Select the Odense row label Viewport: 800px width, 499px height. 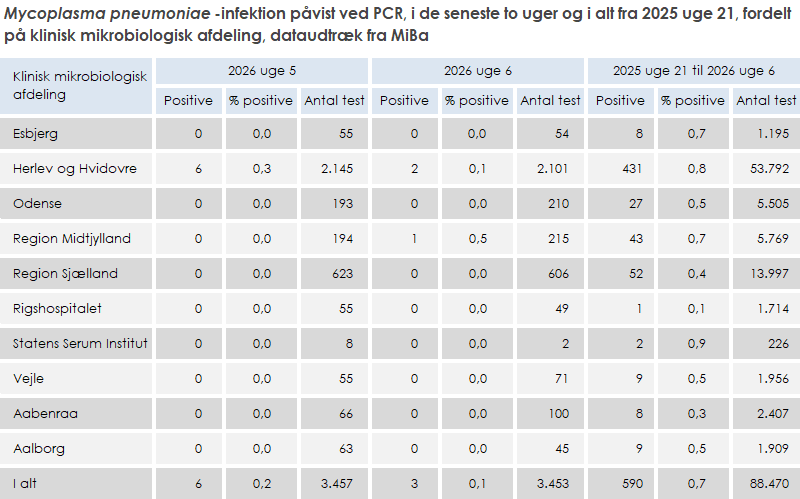tap(38, 204)
